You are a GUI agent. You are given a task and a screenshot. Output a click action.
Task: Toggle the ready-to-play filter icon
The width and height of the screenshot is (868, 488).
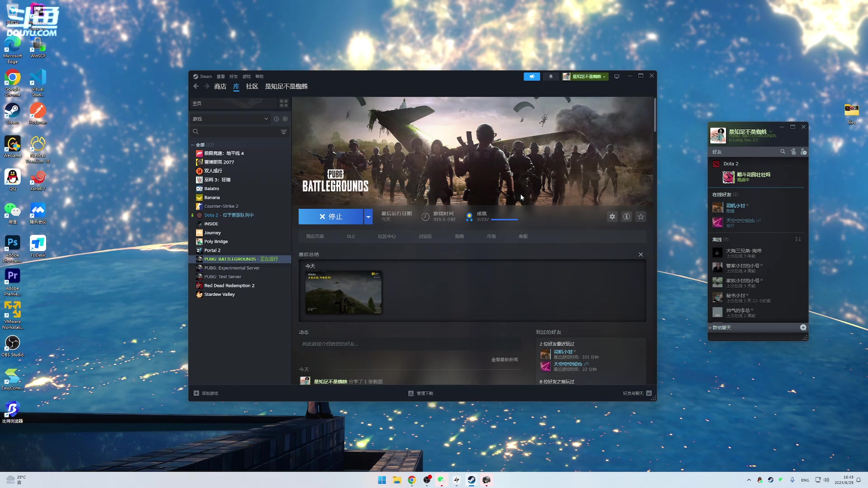(285, 119)
